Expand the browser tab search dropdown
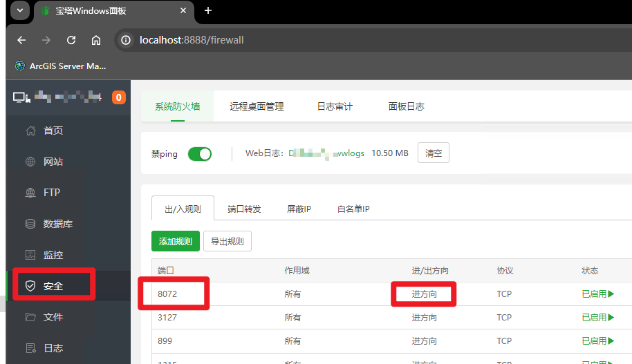This screenshot has width=632, height=364. click(19, 10)
